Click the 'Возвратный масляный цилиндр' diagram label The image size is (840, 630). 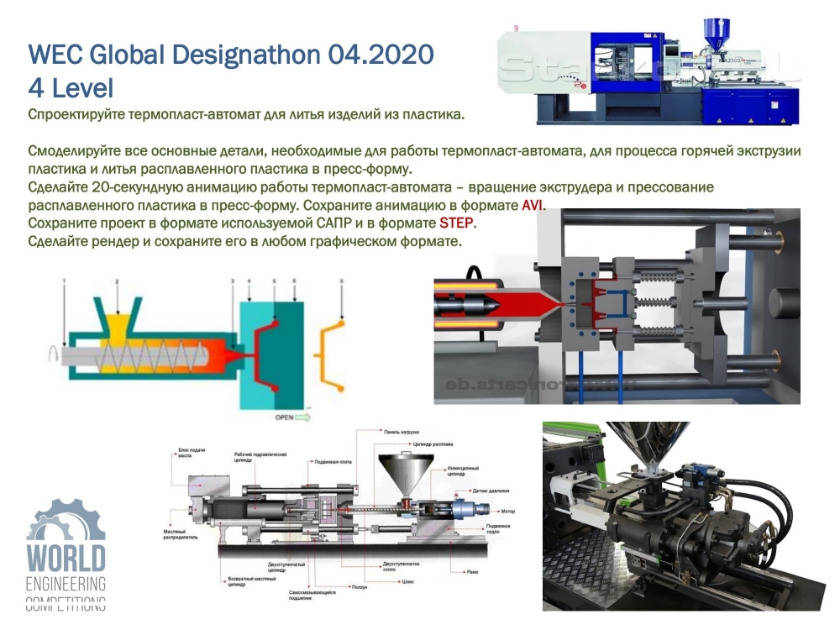click(x=251, y=582)
